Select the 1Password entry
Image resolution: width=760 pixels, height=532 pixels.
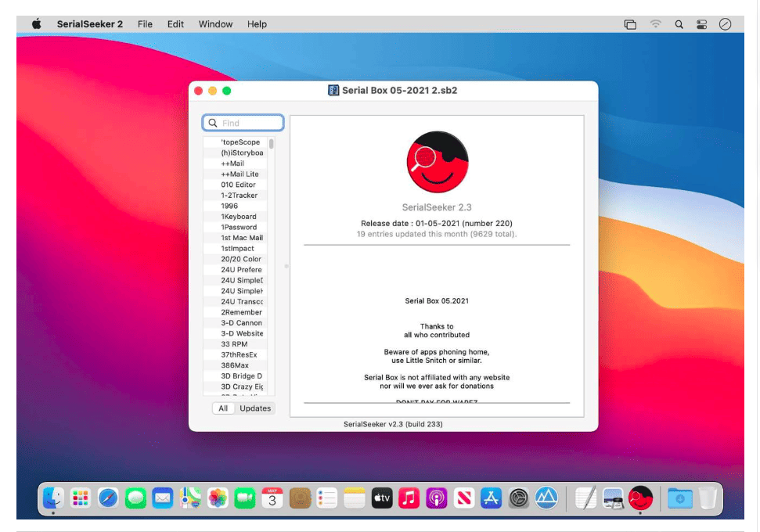(235, 227)
